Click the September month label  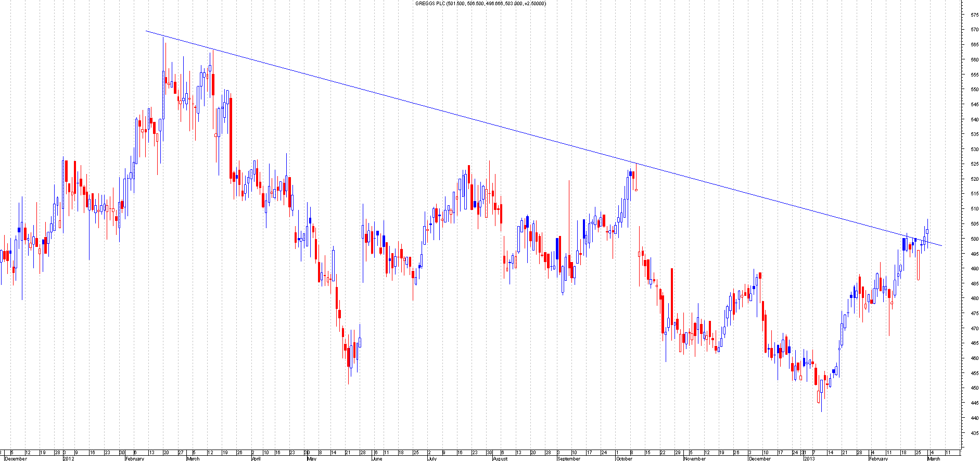pos(568,458)
